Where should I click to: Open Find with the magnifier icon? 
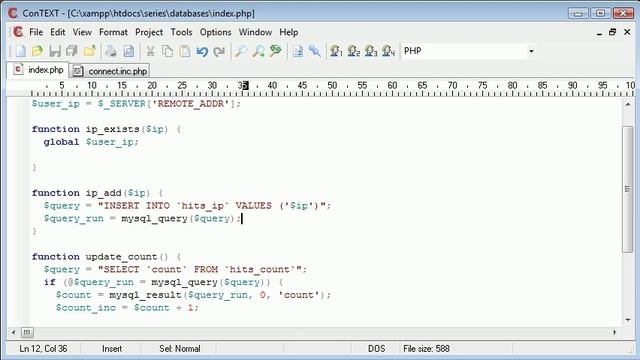[x=241, y=51]
